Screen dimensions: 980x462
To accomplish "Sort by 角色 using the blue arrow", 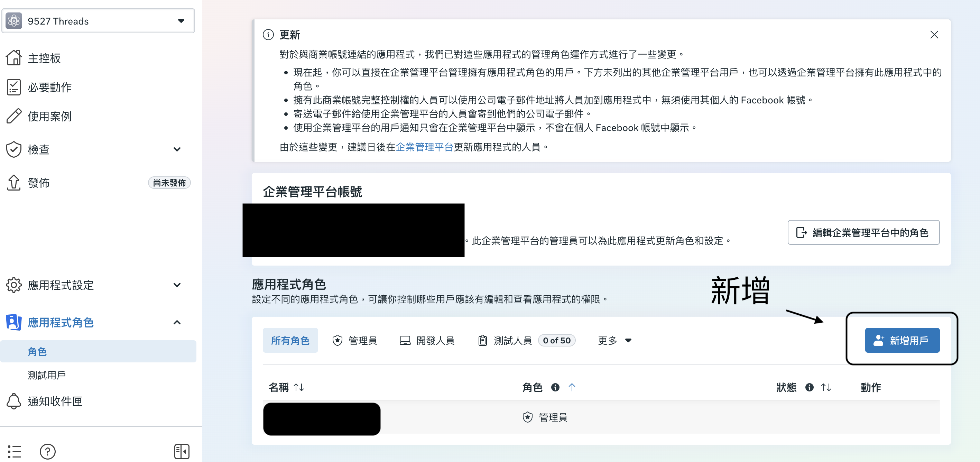I will (572, 387).
